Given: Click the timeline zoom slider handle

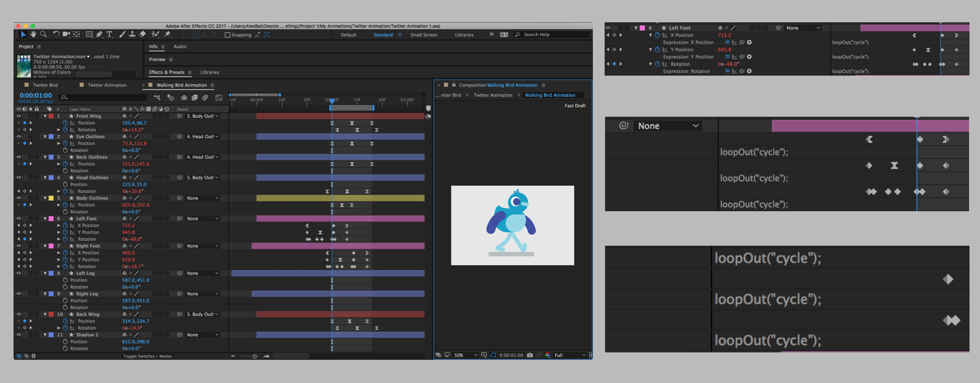Looking at the screenshot, I should pos(255,356).
